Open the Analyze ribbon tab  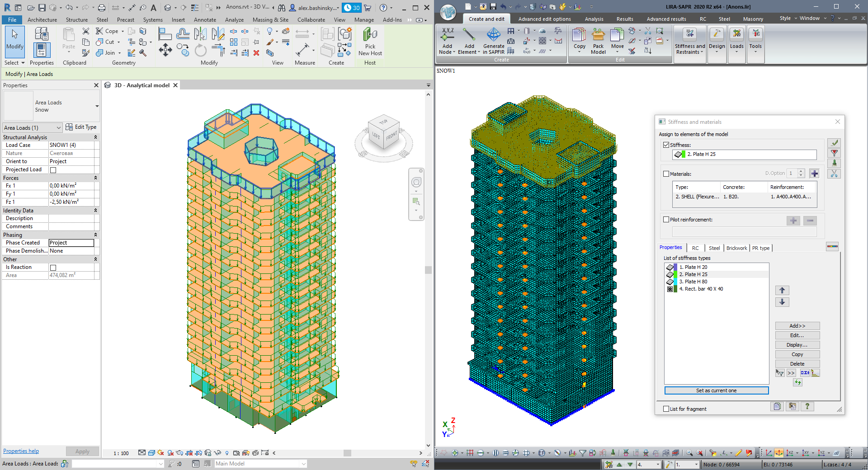click(x=234, y=20)
